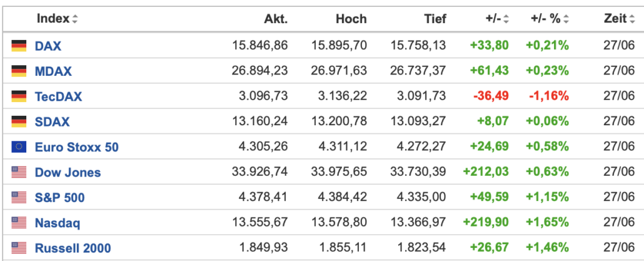Sort by the Zeit column arrows

pos(631,19)
